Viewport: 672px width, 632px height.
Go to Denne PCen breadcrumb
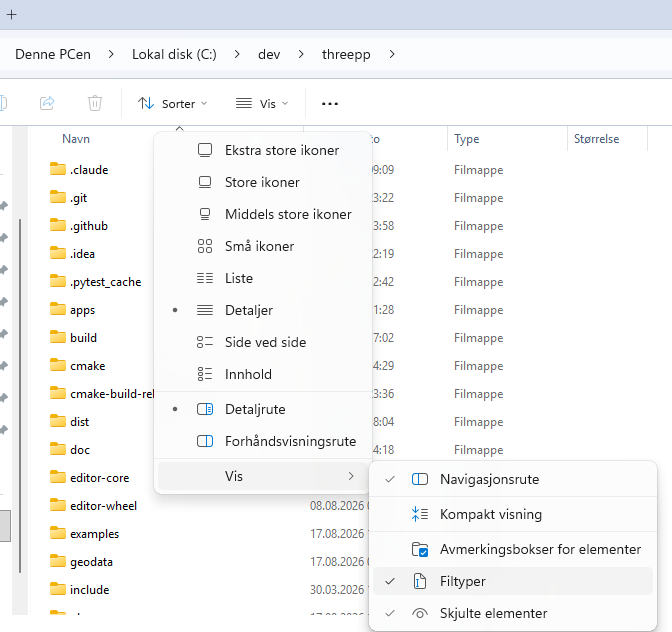tap(53, 54)
